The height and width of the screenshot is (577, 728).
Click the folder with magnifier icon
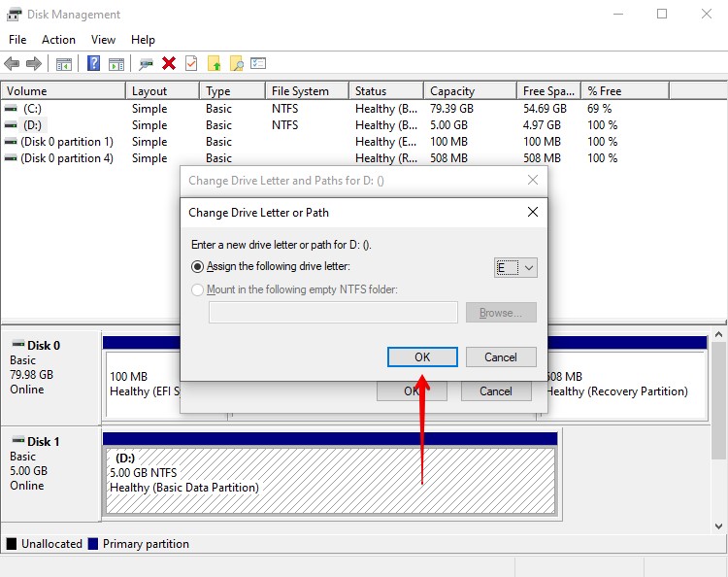click(236, 64)
